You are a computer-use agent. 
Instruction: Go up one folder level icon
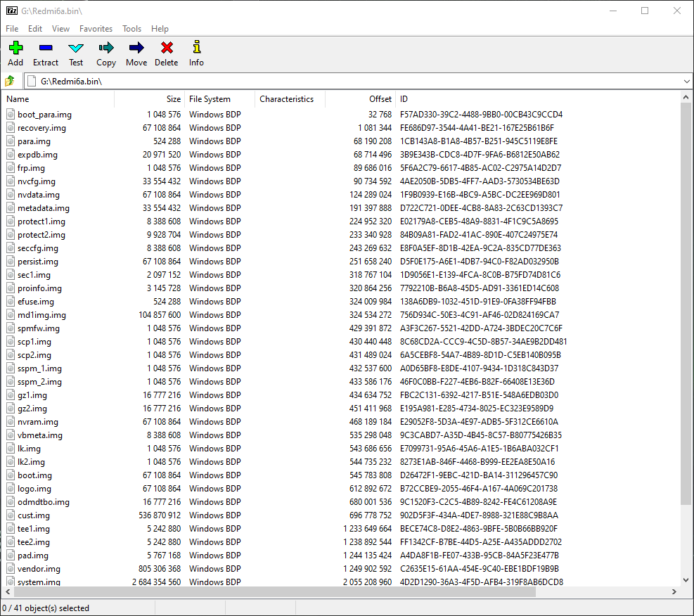[x=10, y=81]
